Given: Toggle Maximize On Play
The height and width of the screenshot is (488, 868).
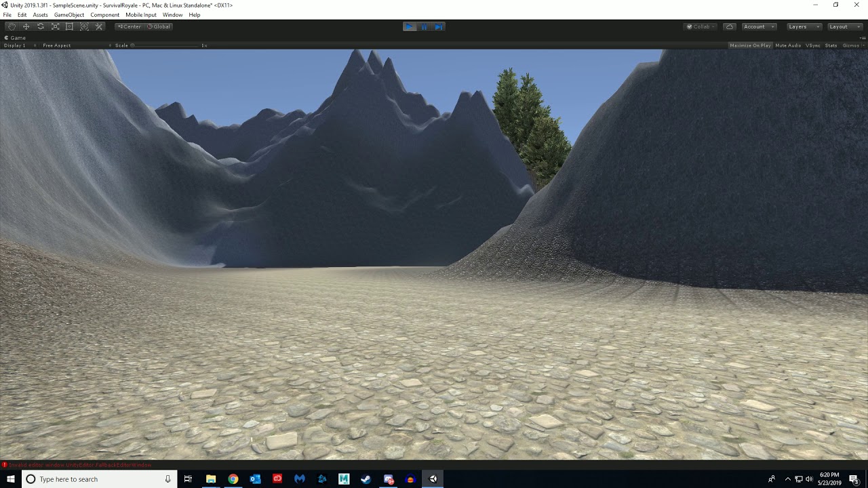Looking at the screenshot, I should coord(750,45).
